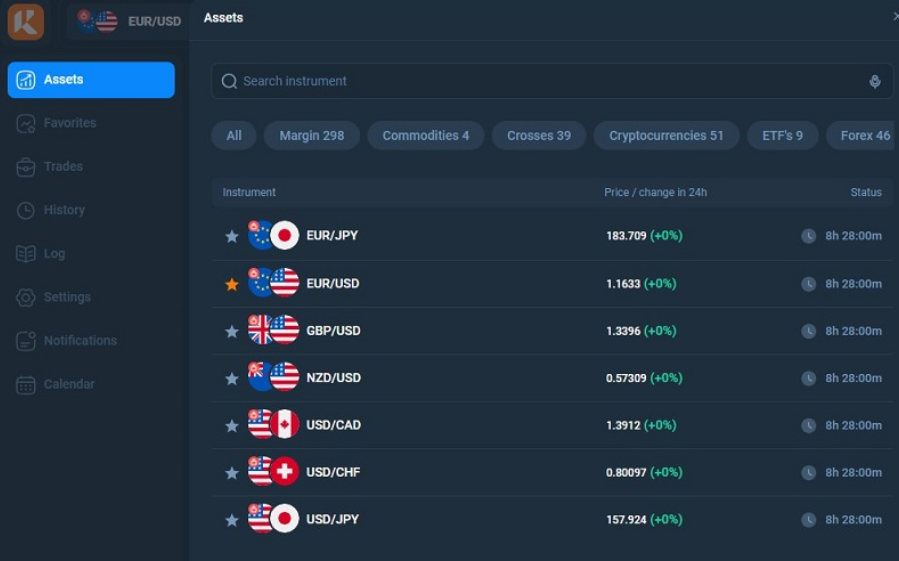Favorite EUR/JPY with its star
Image resolution: width=899 pixels, height=561 pixels.
232,236
